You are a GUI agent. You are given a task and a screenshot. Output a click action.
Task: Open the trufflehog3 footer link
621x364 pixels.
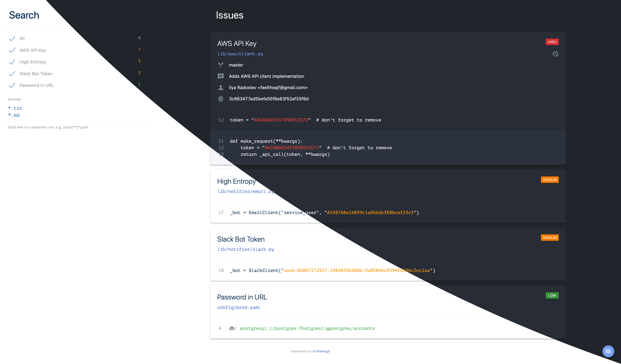(321, 351)
